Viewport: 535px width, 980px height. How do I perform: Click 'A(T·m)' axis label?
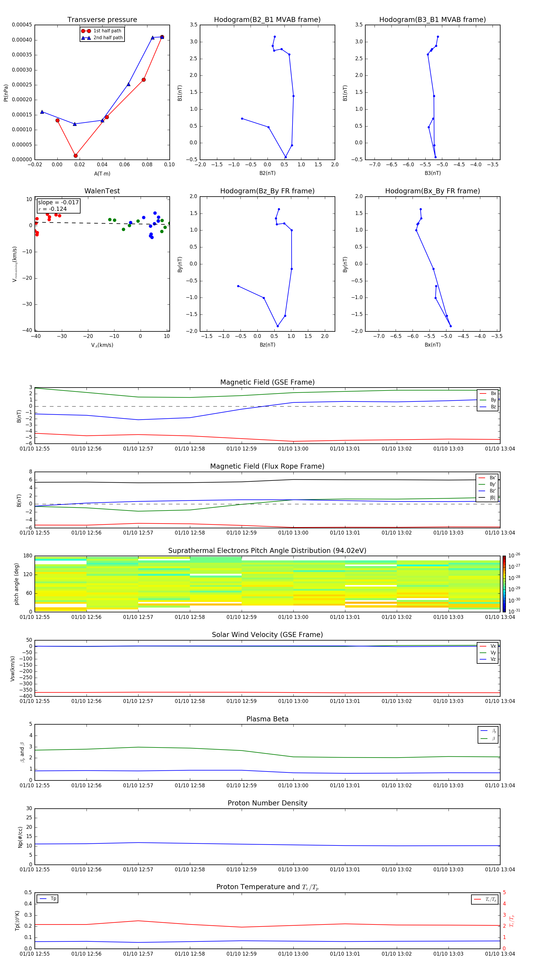click(102, 173)
